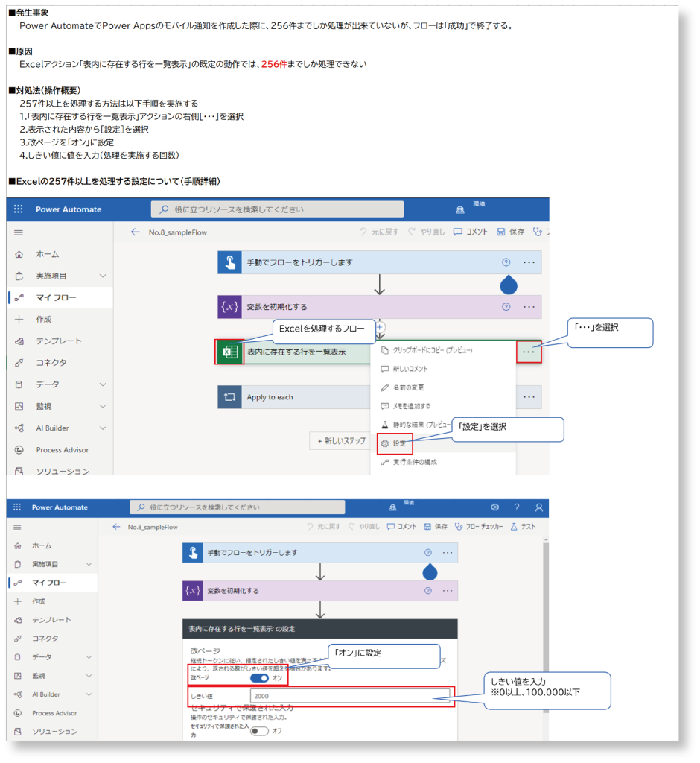The width and height of the screenshot is (700, 763).
Task: Click the back arrow beside No.8_sampleFlow in upper screenshot
Action: pyautogui.click(x=135, y=232)
